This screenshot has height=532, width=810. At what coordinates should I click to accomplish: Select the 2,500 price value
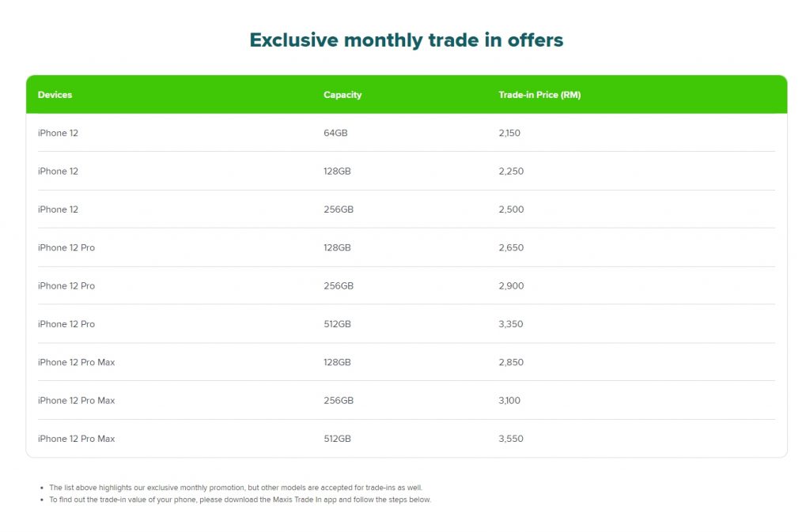[511, 209]
